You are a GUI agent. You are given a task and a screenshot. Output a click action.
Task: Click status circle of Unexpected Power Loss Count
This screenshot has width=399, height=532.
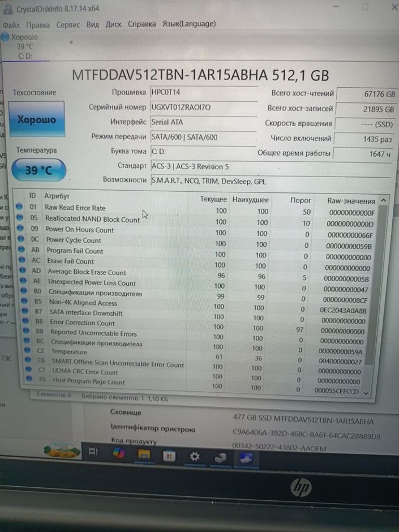click(x=23, y=281)
